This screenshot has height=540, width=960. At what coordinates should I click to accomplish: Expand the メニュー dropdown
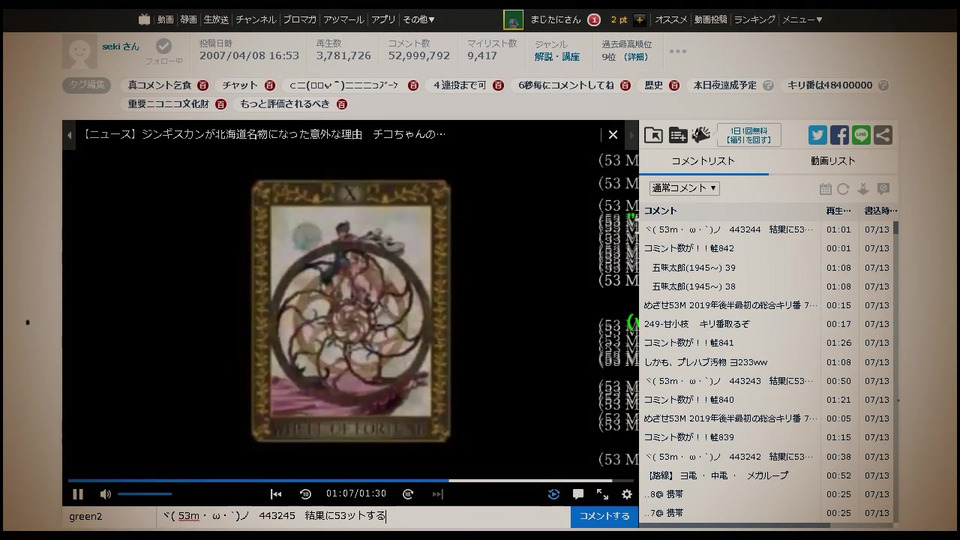[x=802, y=20]
